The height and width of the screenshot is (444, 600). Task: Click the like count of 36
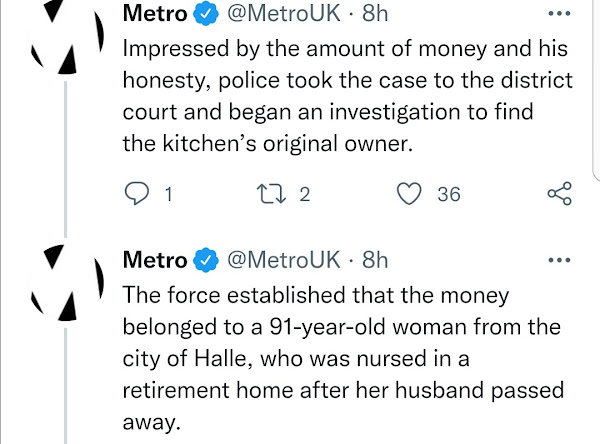tap(449, 194)
